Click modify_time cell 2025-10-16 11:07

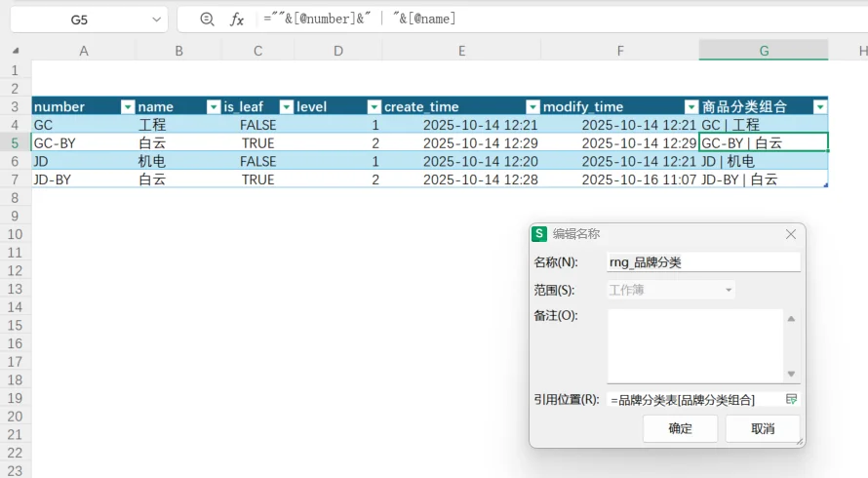pos(620,179)
